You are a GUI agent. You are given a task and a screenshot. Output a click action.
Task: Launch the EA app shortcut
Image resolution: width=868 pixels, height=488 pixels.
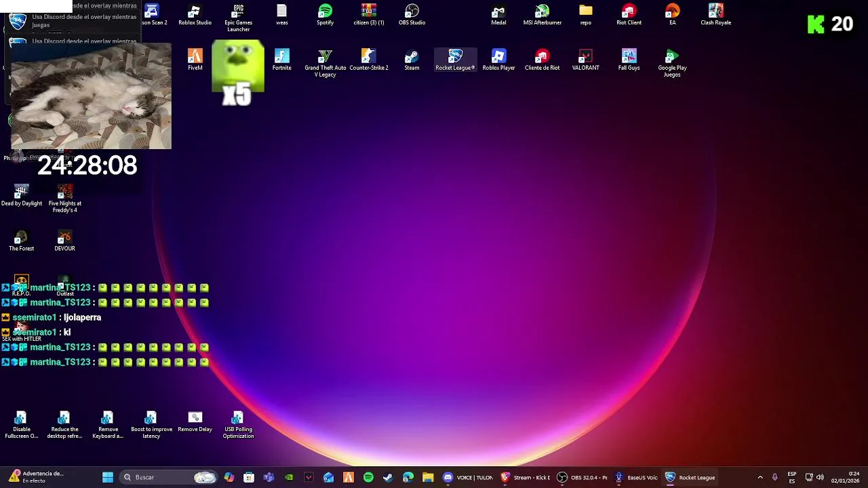point(672,15)
